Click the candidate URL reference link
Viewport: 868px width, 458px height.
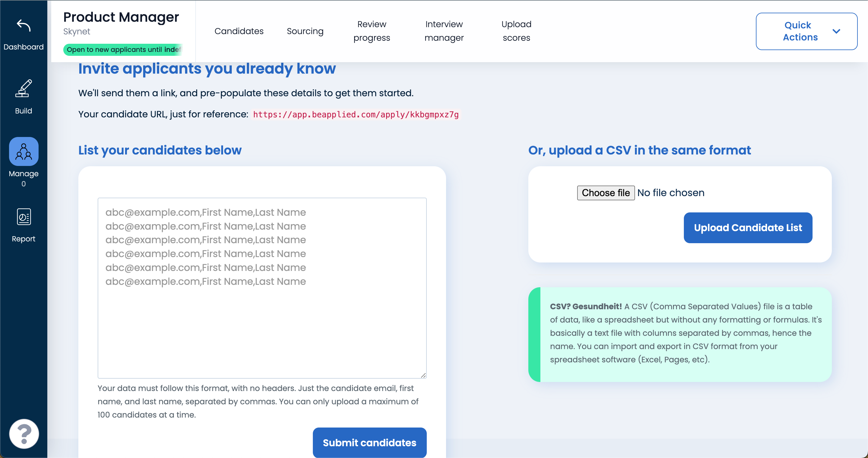(x=356, y=115)
